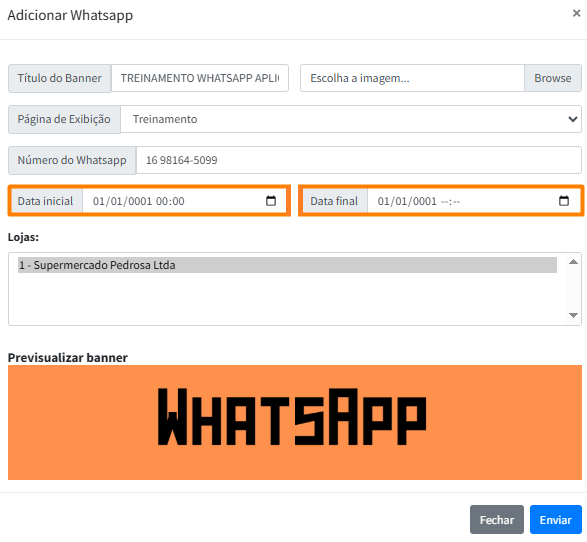587x542 pixels.
Task: Click the WhatsApp banner preview image
Action: [x=295, y=422]
